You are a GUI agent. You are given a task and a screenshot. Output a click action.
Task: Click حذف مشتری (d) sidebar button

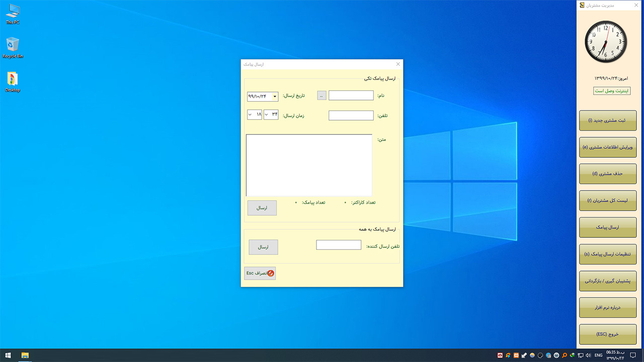tap(608, 174)
